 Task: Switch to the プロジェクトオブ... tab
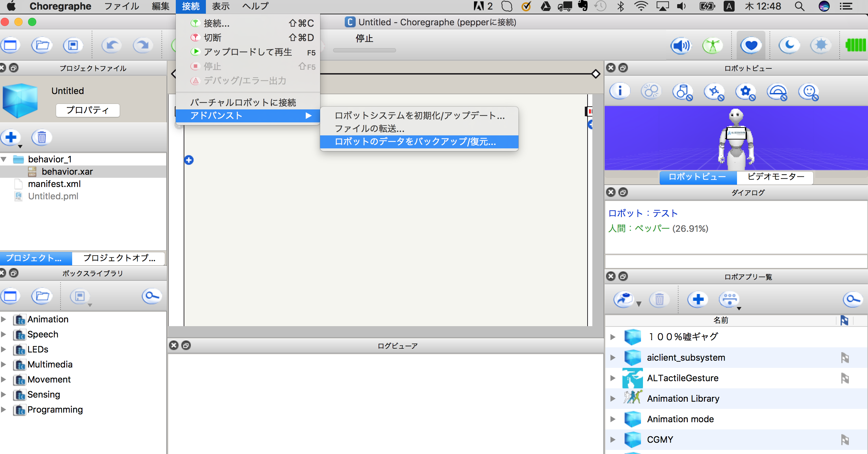click(119, 258)
